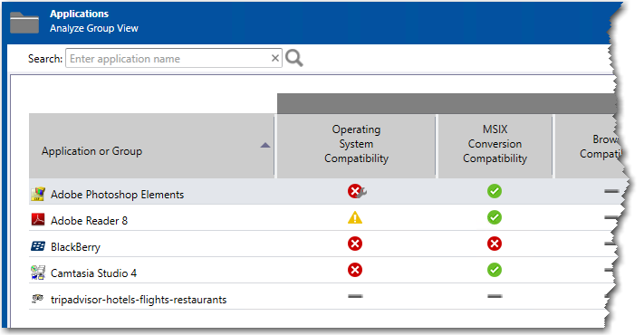The image size is (644, 335).
Task: Click the BlackBerry application icon
Action: (x=38, y=246)
